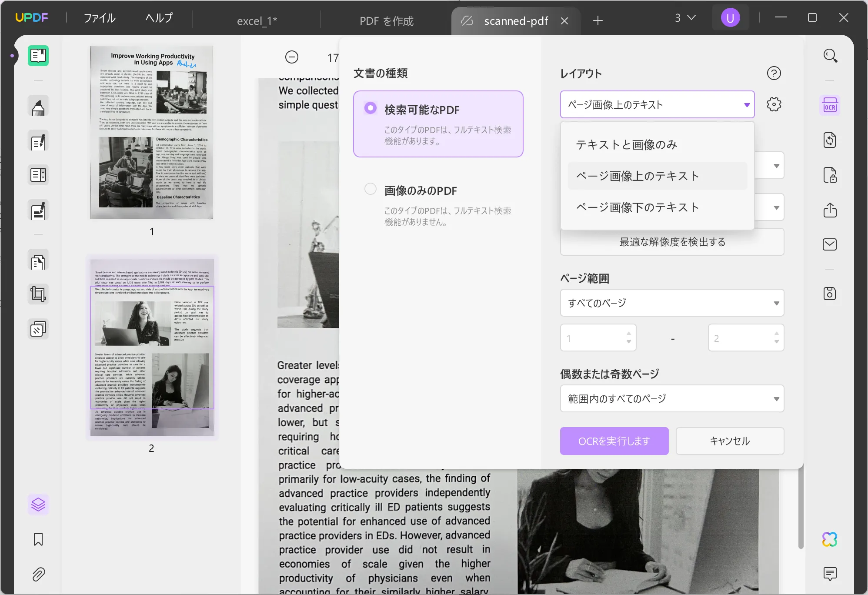The width and height of the screenshot is (868, 595).
Task: Click the Share file icon
Action: (x=830, y=210)
